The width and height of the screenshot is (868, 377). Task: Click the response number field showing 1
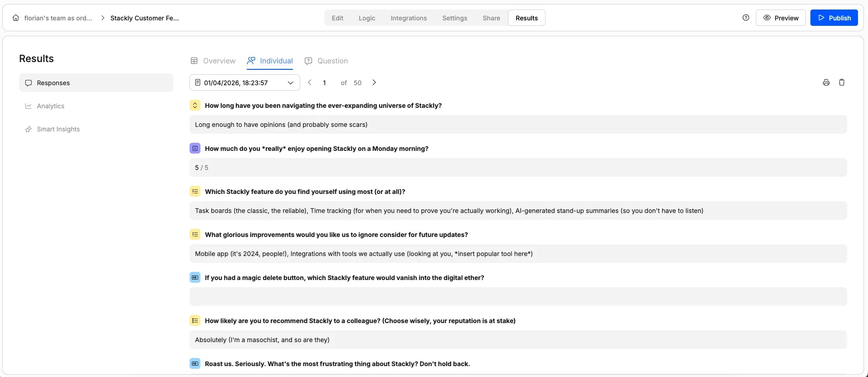tap(325, 82)
